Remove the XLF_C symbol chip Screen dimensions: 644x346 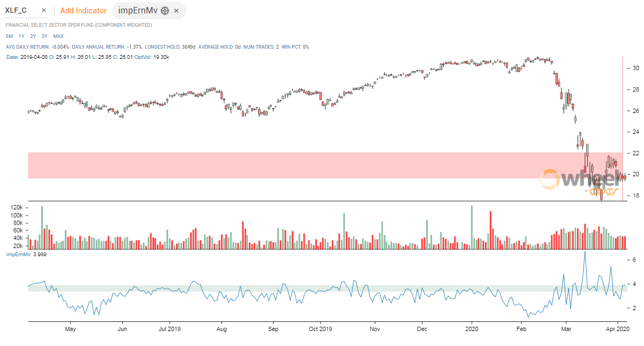(44, 11)
